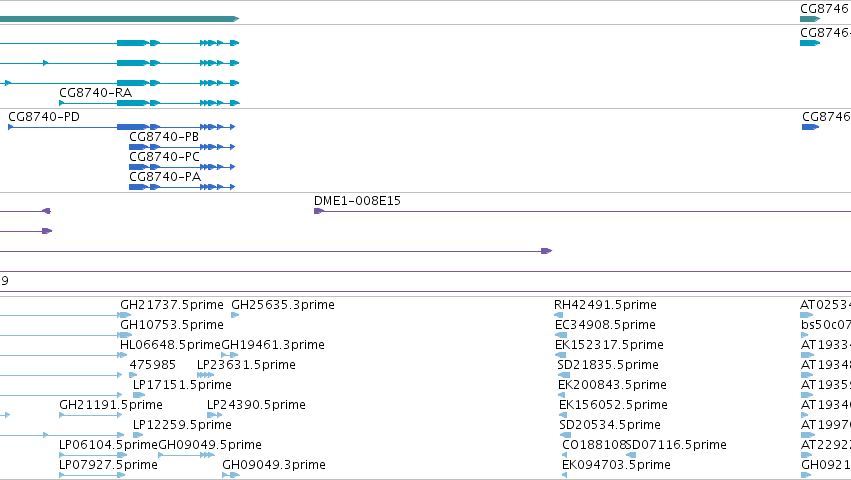Click GH09049.3prime EST label
The image size is (851, 480).
click(274, 465)
